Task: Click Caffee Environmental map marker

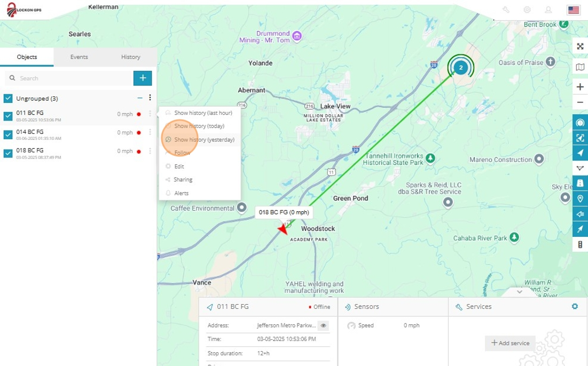Action: point(242,207)
